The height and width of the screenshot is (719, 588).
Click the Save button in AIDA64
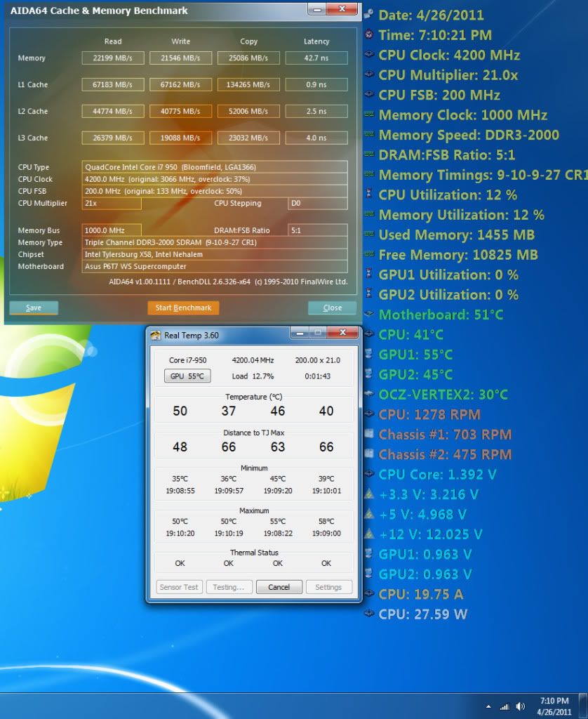tap(34, 308)
